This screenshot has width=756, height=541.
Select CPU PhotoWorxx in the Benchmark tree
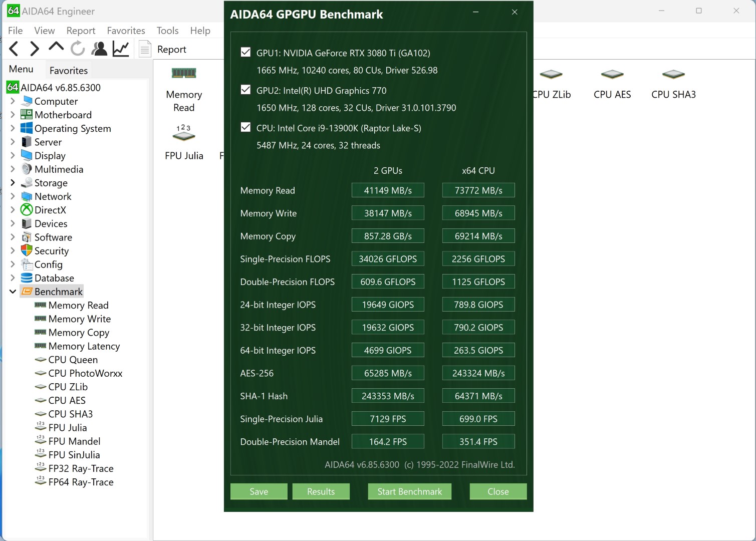click(85, 373)
